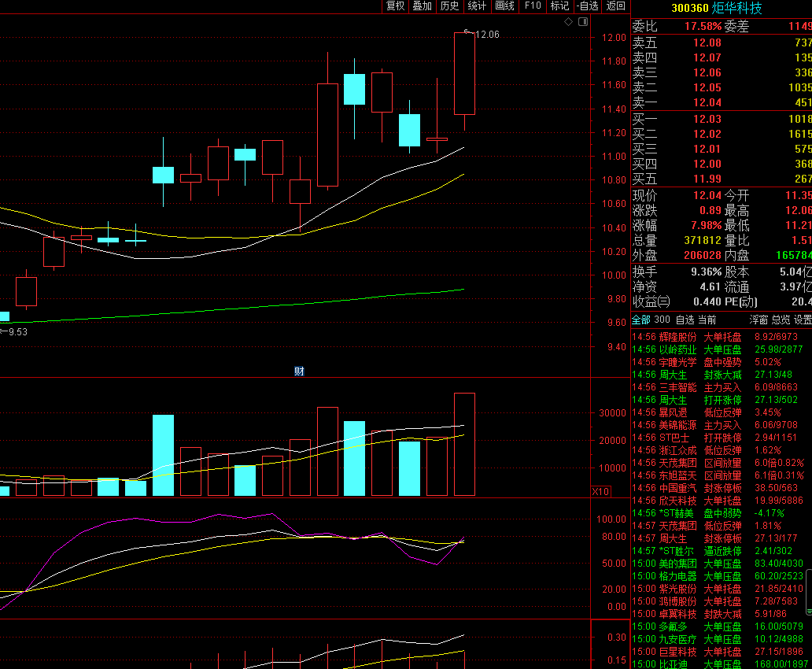The image size is (812, 669).
Task: Click the 返回 back button
Action: [x=616, y=6]
